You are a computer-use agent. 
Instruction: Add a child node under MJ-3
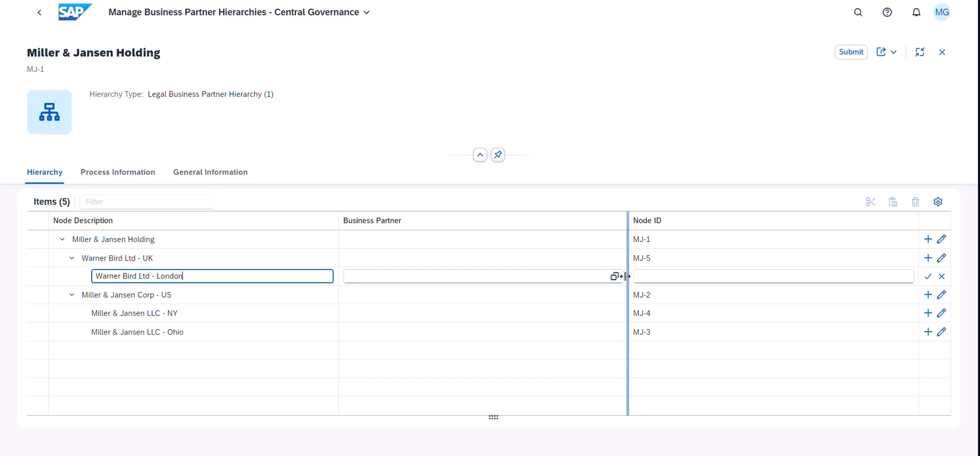point(928,332)
